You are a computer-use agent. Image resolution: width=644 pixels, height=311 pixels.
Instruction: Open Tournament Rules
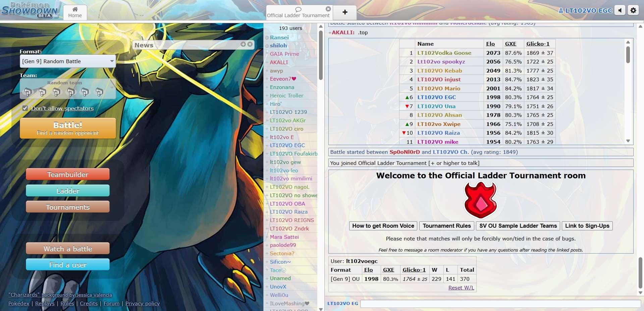click(447, 226)
